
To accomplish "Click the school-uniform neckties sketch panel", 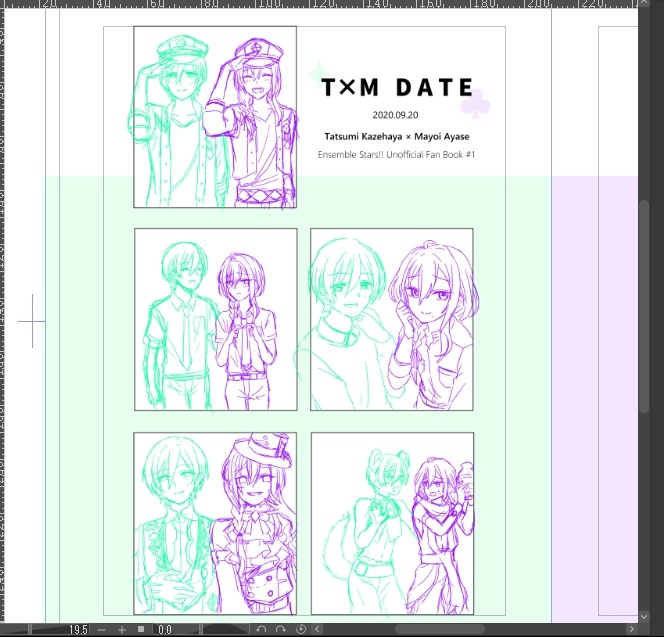I will [x=216, y=319].
